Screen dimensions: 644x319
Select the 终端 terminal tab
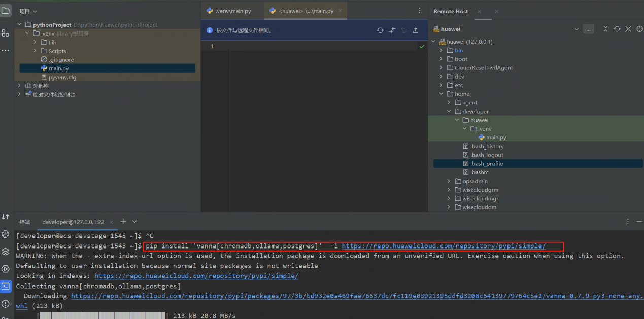(25, 222)
